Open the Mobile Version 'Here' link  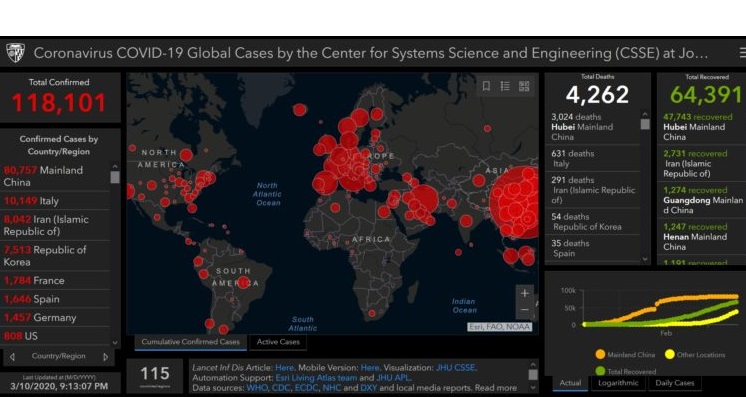pyautogui.click(x=370, y=367)
